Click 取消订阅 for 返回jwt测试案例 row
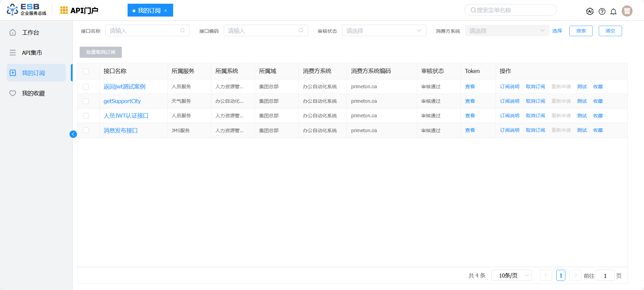Image resolution: width=644 pixels, height=290 pixels. 535,87
